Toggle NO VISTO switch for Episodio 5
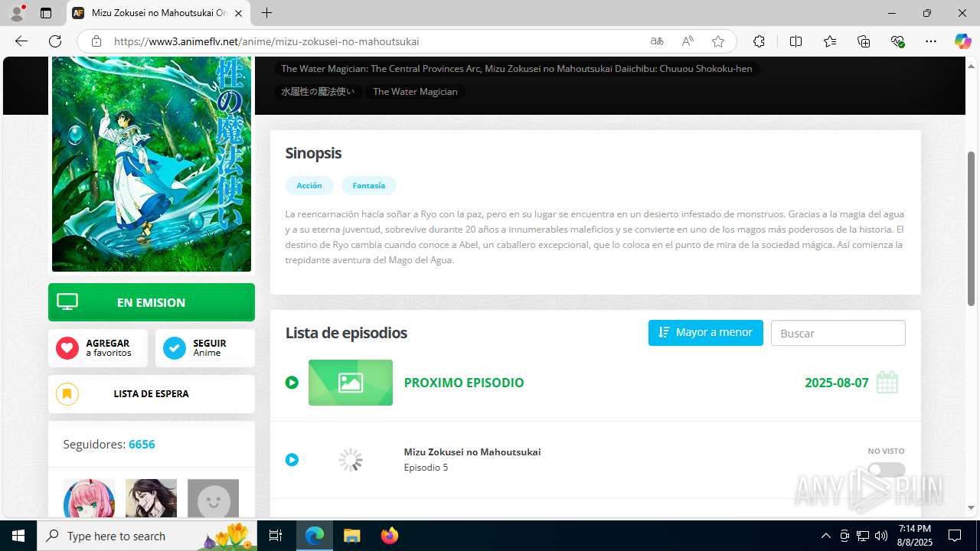The height and width of the screenshot is (551, 980). tap(887, 470)
